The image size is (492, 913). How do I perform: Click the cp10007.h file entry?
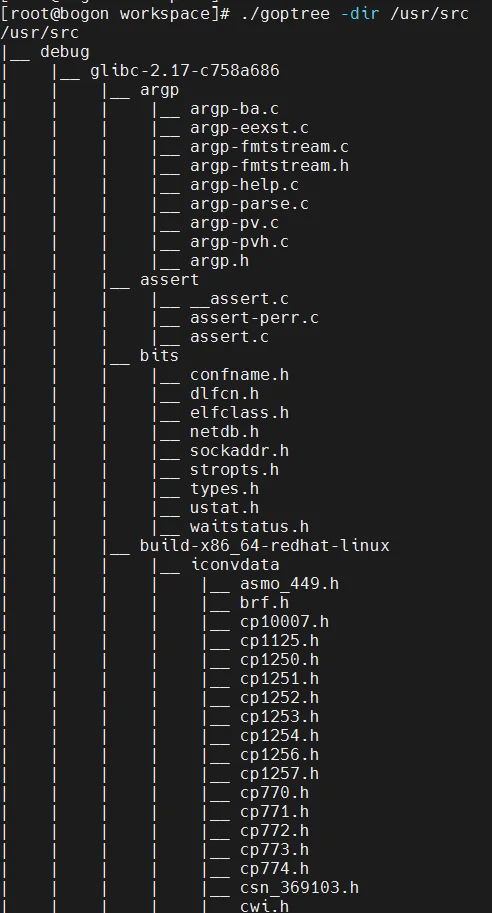pyautogui.click(x=284, y=622)
